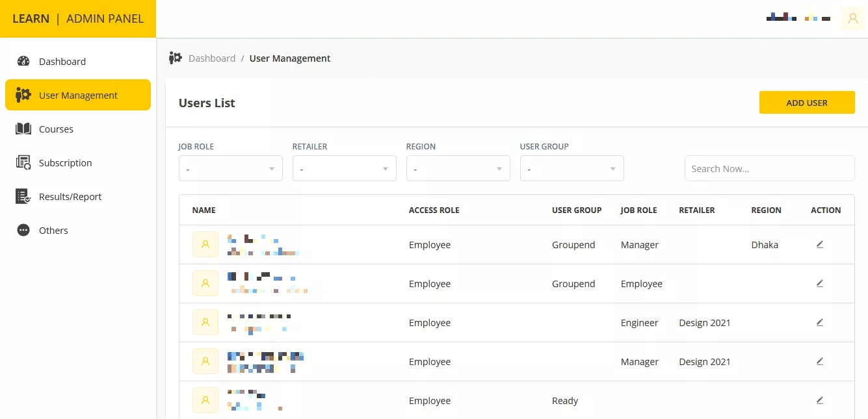The image size is (868, 419).
Task: Expand the User Group filter dropdown
Action: pyautogui.click(x=572, y=169)
